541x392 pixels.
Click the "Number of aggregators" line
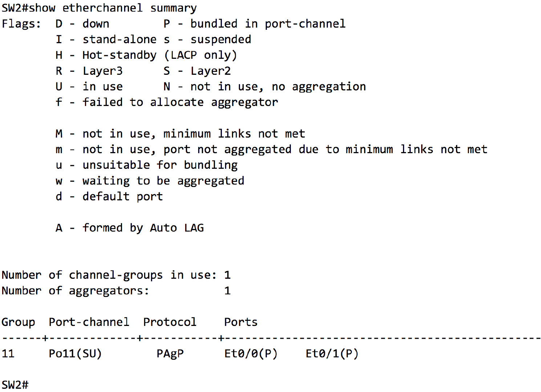75,291
